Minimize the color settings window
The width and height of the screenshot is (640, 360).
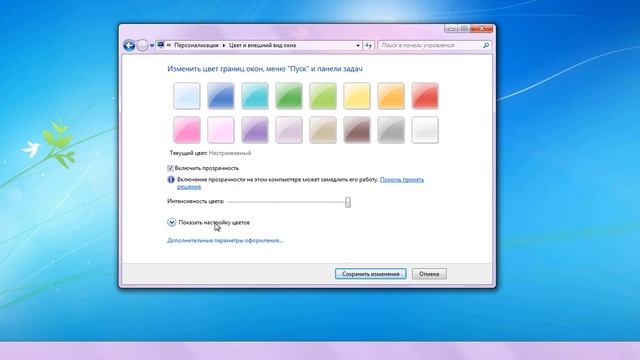coord(451,29)
